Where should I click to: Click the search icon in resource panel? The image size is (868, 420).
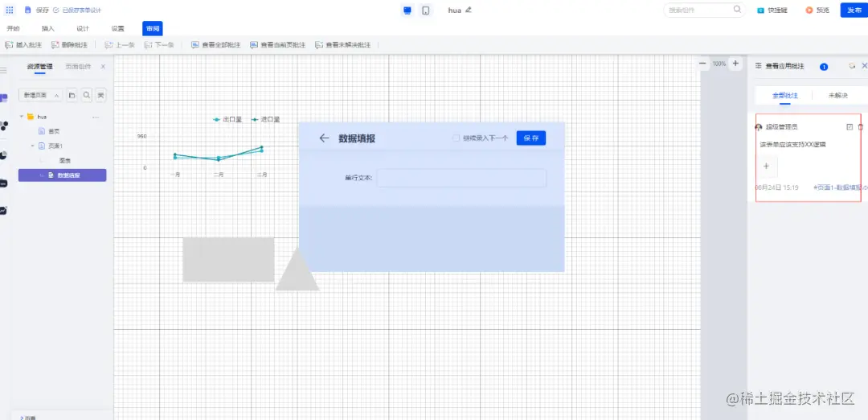pos(86,95)
